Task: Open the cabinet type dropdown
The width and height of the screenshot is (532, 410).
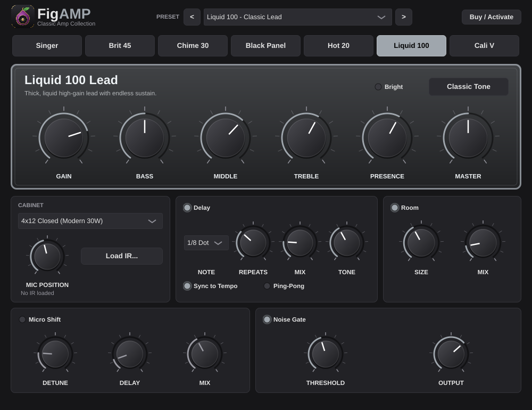Action: (x=90, y=221)
